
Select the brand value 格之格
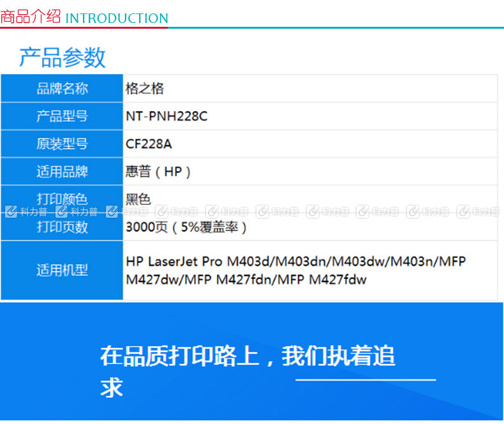point(145,89)
